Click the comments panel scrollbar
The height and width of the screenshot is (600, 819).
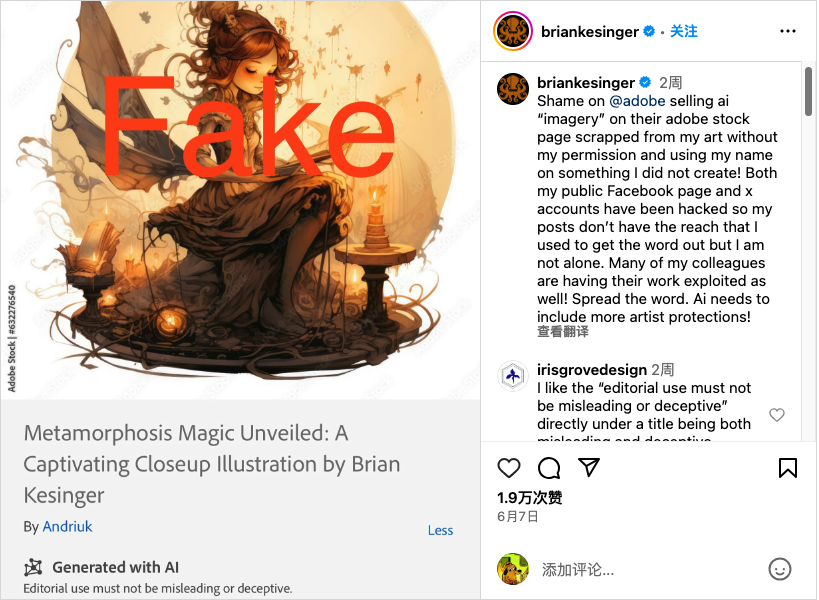(808, 92)
